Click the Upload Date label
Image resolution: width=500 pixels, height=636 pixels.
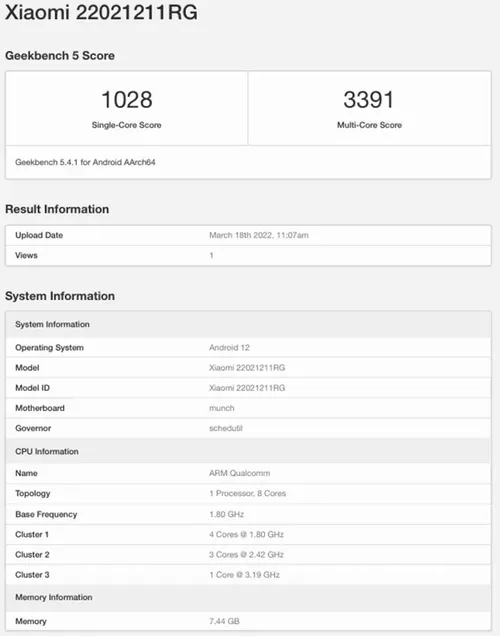[39, 235]
